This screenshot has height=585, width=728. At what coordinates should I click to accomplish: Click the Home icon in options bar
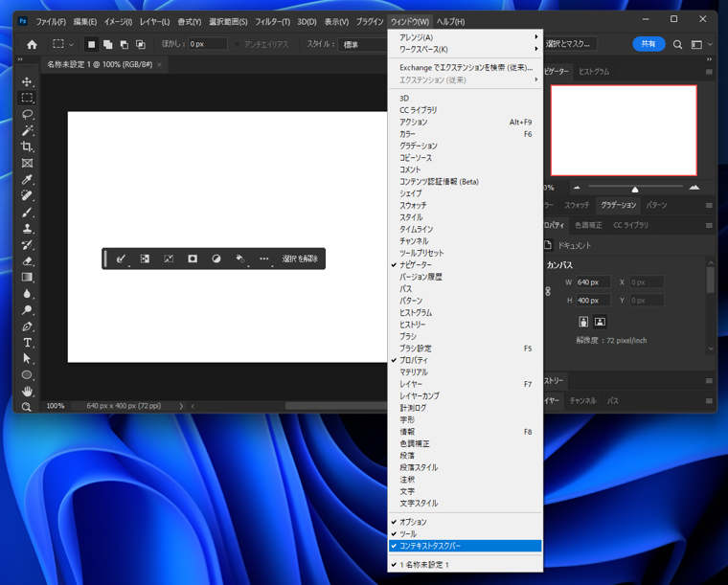32,44
